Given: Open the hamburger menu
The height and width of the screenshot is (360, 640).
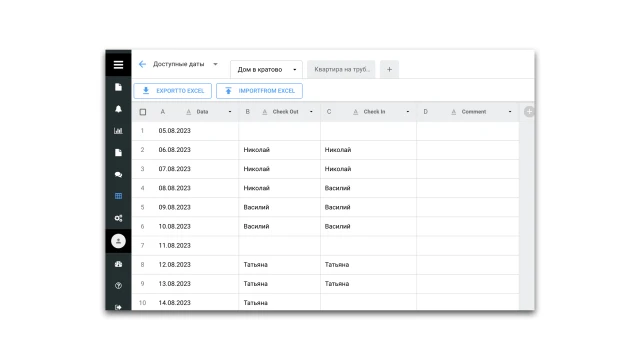Looking at the screenshot, I should 118,64.
